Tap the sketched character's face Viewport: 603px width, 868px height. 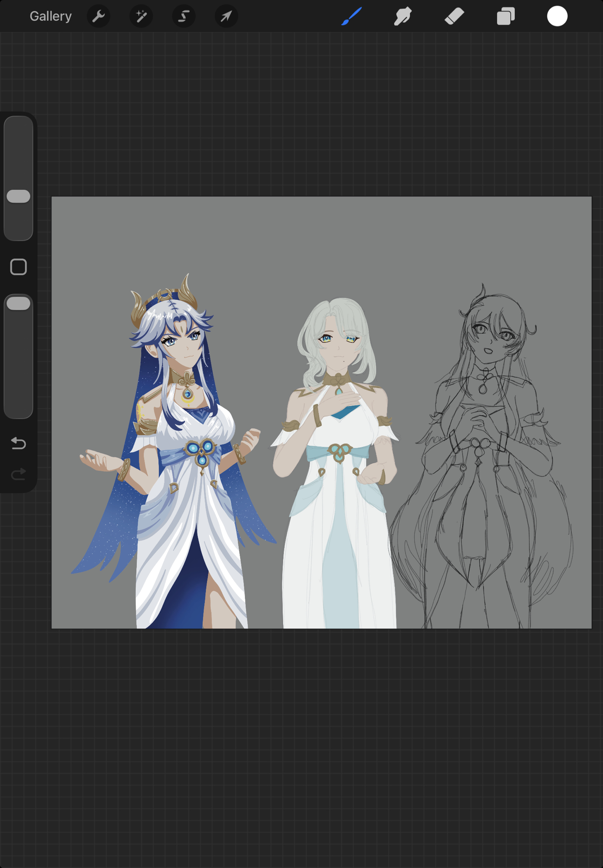pyautogui.click(x=493, y=339)
